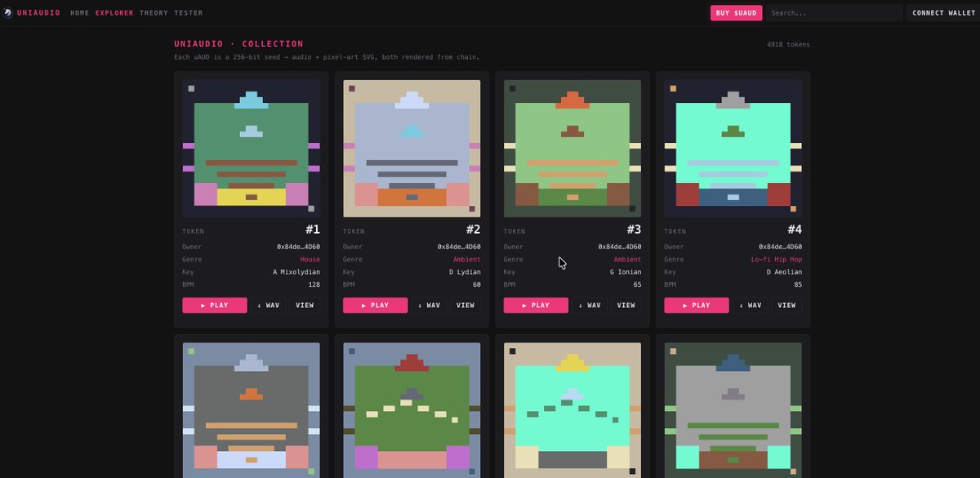Play audio for token #4
Screen dimensions: 980x478
point(697,305)
